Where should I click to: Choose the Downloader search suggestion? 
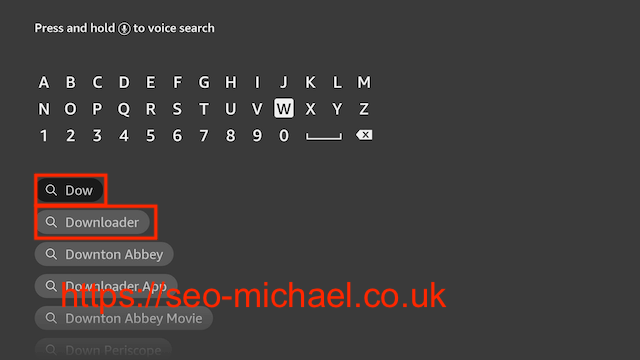[x=92, y=222]
